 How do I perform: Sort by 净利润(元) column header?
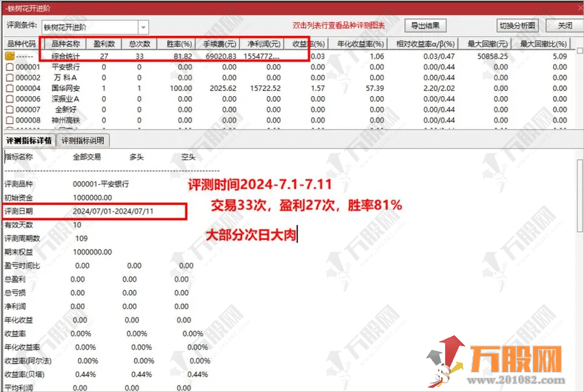[x=263, y=44]
